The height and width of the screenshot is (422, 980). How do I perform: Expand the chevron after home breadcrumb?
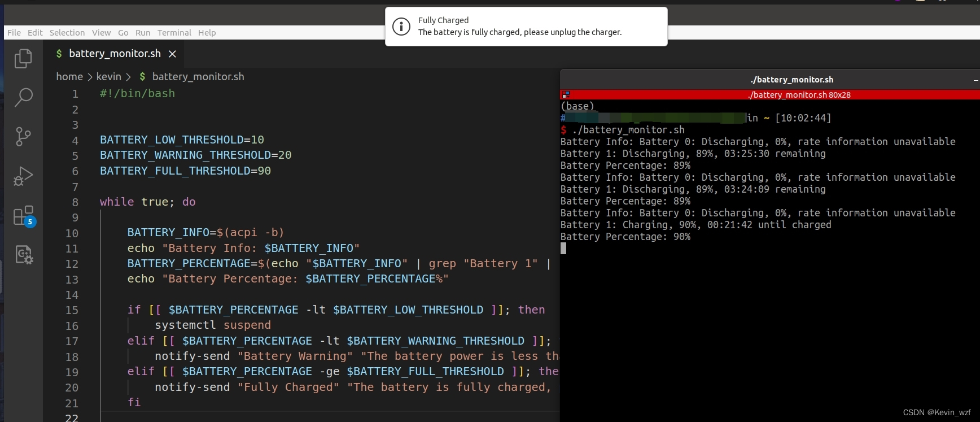(90, 77)
